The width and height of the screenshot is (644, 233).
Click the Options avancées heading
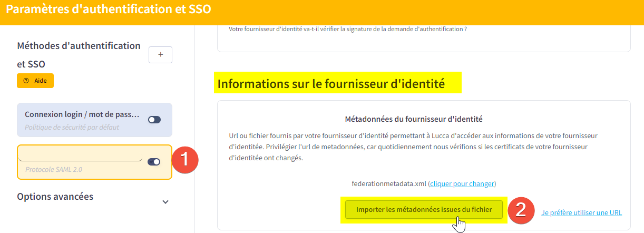tap(55, 197)
